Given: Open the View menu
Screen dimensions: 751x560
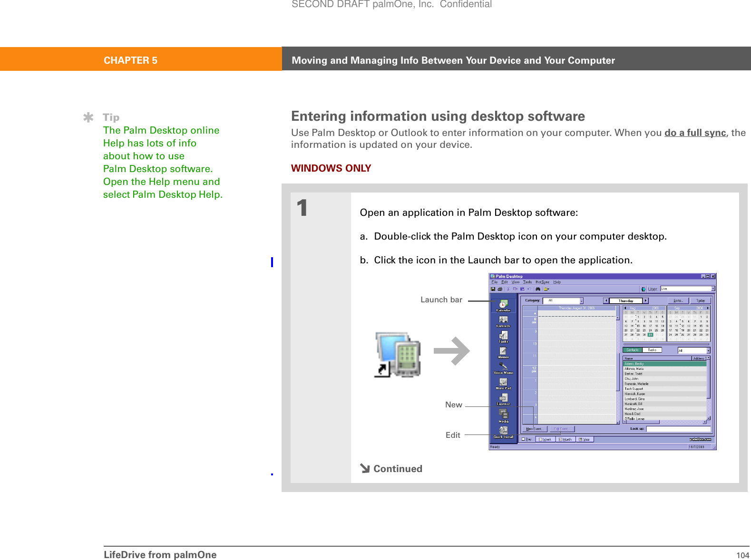Looking at the screenshot, I should [516, 282].
